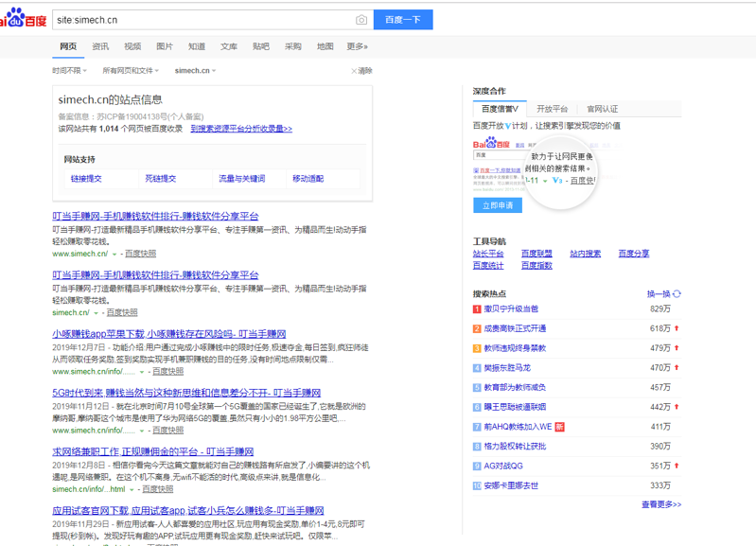Expand the 更多» tab menu
This screenshot has height=546, width=756.
tap(358, 46)
